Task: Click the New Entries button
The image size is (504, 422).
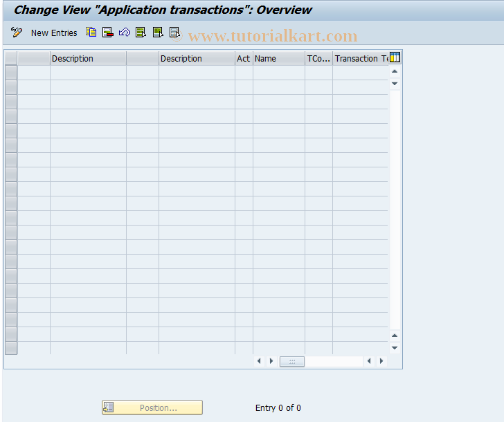Action: click(54, 33)
